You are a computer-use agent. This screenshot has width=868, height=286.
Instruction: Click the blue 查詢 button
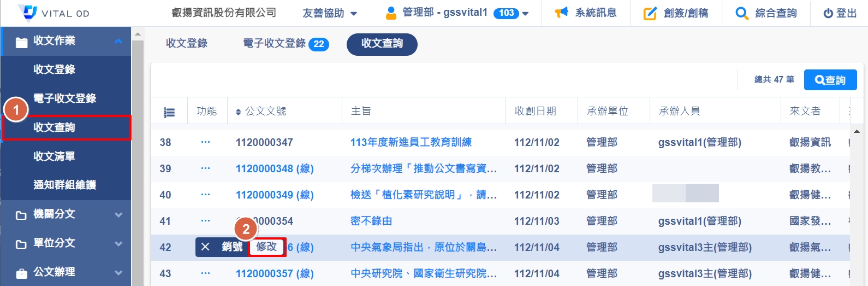[830, 80]
